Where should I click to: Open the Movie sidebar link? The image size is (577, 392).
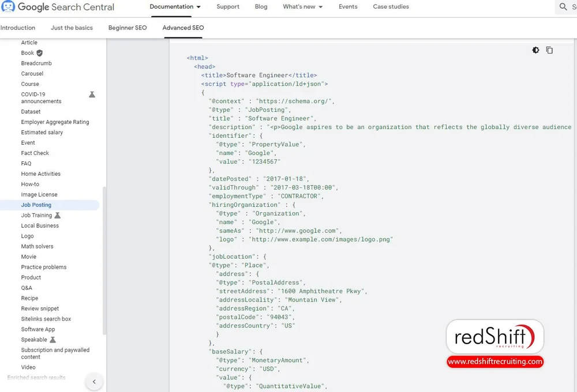click(x=28, y=257)
